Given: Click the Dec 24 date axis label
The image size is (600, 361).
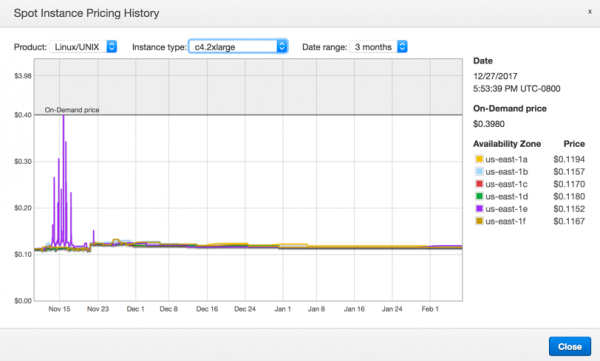Looking at the screenshot, I should coord(245,309).
